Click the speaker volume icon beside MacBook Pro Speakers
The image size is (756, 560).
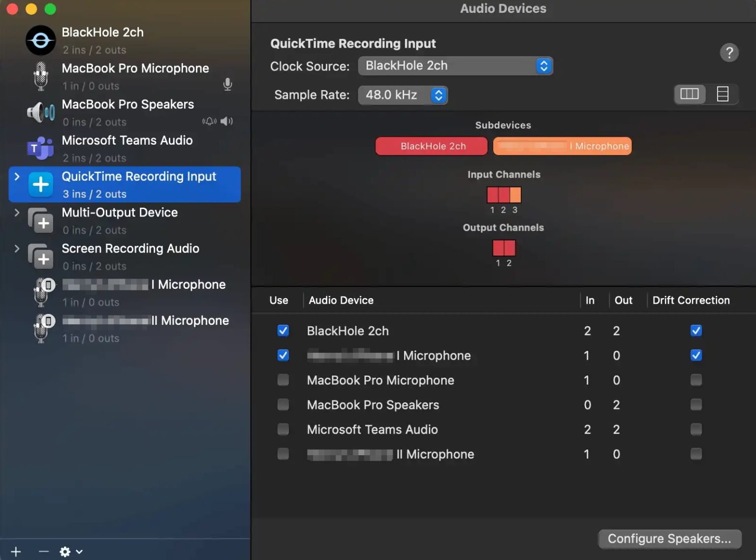point(226,121)
